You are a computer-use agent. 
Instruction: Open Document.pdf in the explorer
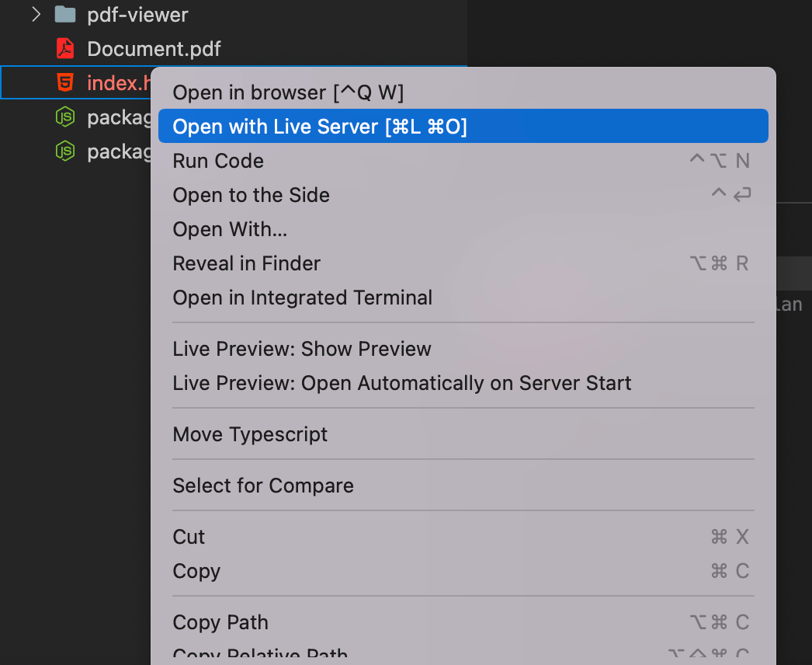coord(154,49)
